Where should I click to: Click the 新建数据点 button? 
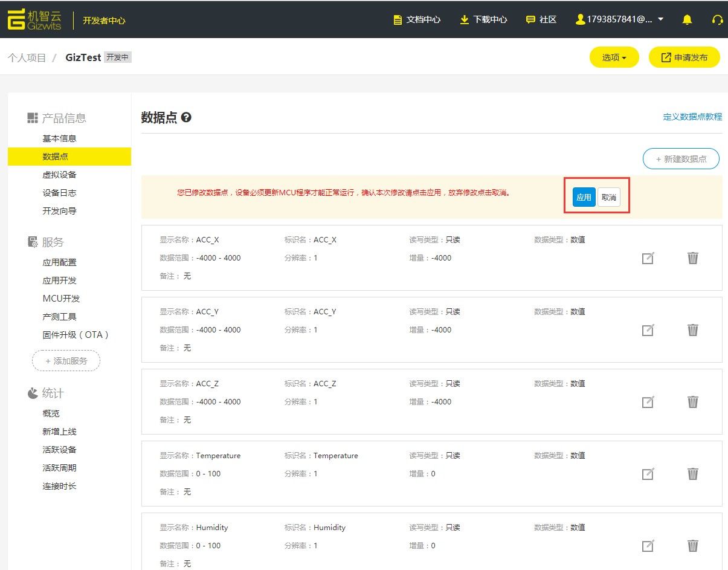click(x=681, y=159)
